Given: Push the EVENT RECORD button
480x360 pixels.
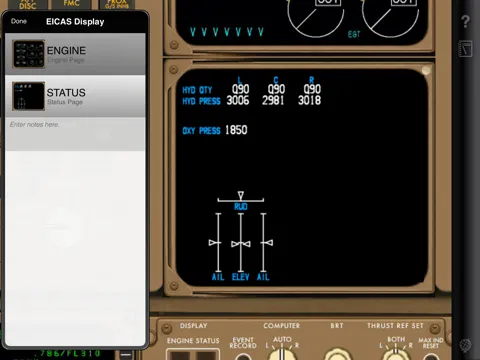Looking at the screenshot, I should pos(243,357).
